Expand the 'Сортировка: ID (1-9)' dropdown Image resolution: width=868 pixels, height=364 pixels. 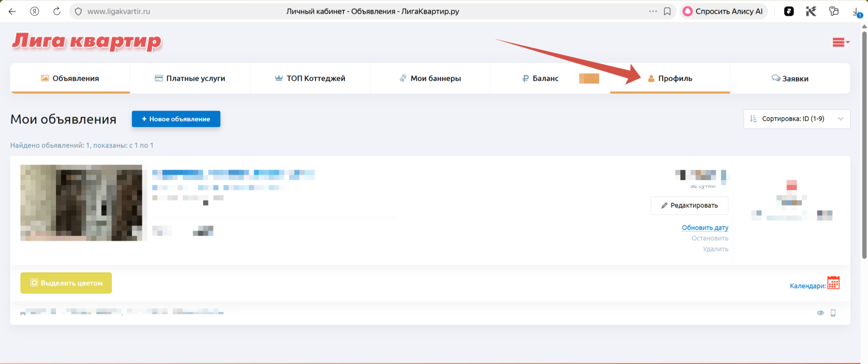pos(797,119)
